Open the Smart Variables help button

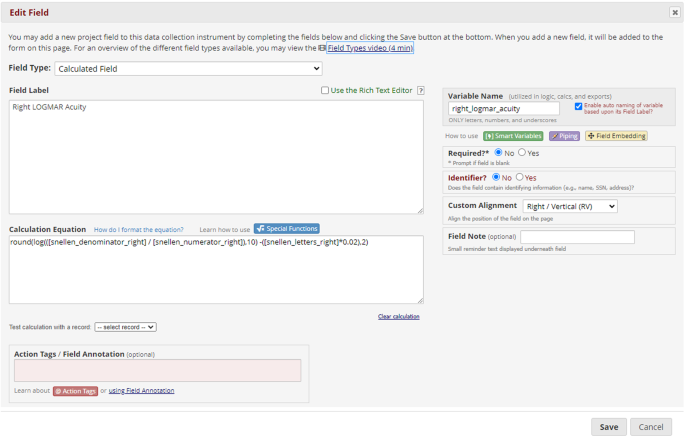[513, 136]
